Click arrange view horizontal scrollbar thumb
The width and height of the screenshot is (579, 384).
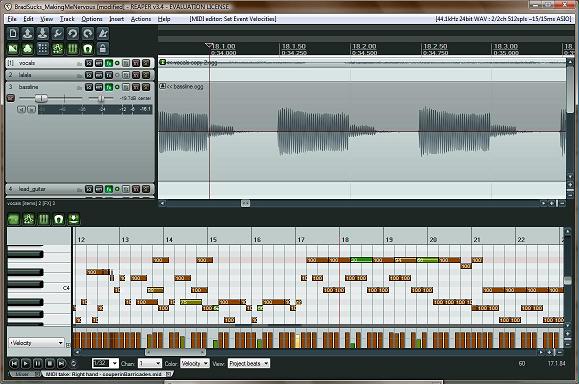click(246, 203)
